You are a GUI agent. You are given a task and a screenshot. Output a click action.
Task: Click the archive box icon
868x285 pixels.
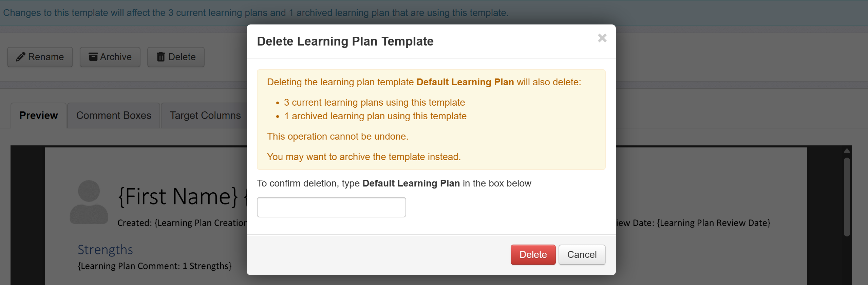click(93, 57)
